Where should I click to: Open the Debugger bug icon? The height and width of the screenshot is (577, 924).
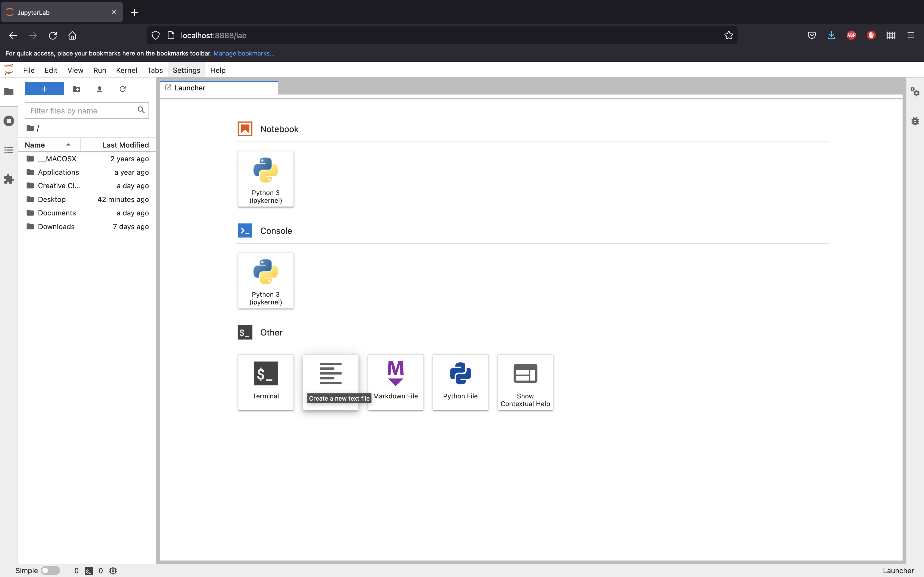click(x=915, y=121)
